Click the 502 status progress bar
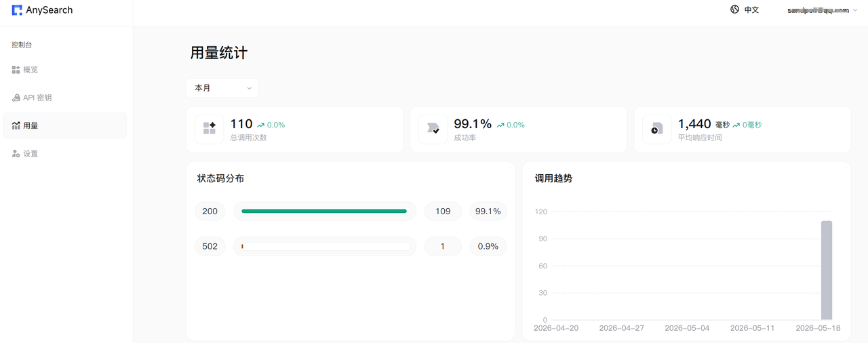The image size is (868, 343). click(324, 246)
